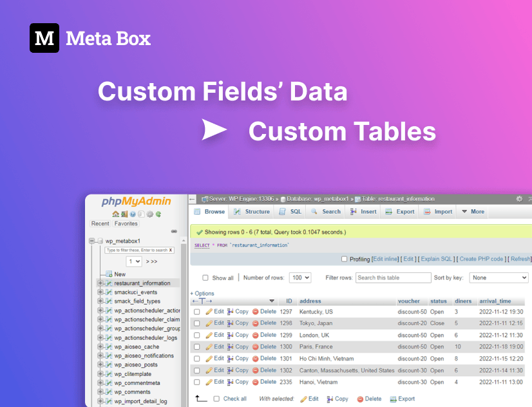Reload the navigation panel
Image resolution: width=532 pixels, height=407 pixels.
tap(158, 214)
